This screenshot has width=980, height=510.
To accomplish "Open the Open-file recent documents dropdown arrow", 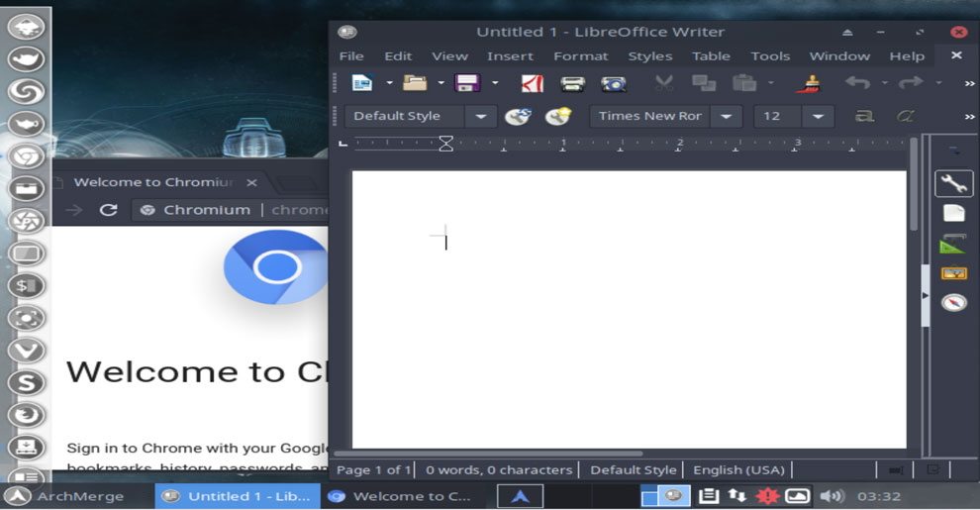I will [441, 83].
